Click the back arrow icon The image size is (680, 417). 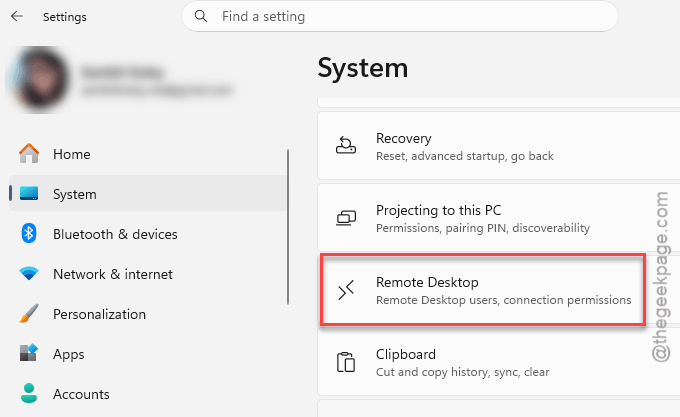(x=16, y=16)
